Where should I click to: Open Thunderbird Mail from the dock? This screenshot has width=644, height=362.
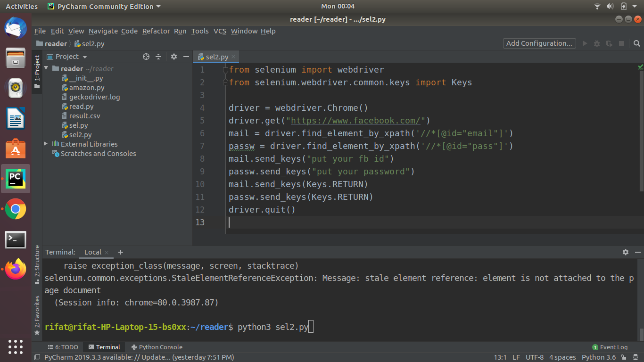click(16, 28)
